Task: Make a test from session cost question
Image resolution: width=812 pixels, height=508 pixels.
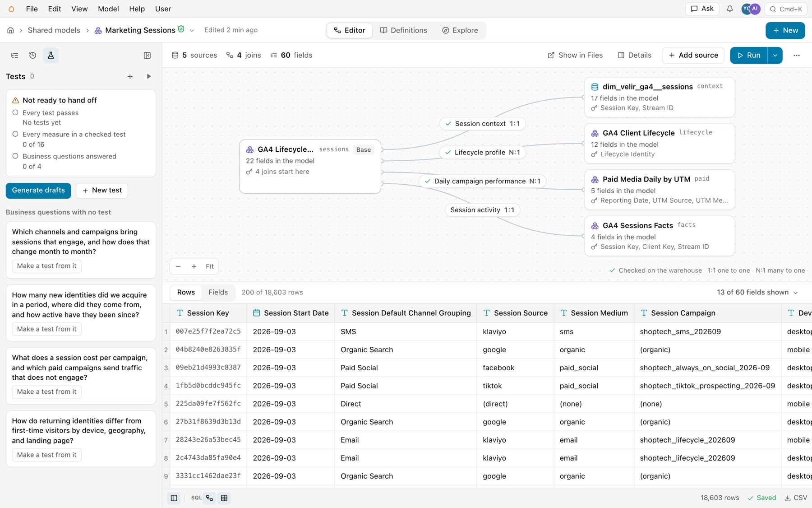Action: [x=47, y=391]
